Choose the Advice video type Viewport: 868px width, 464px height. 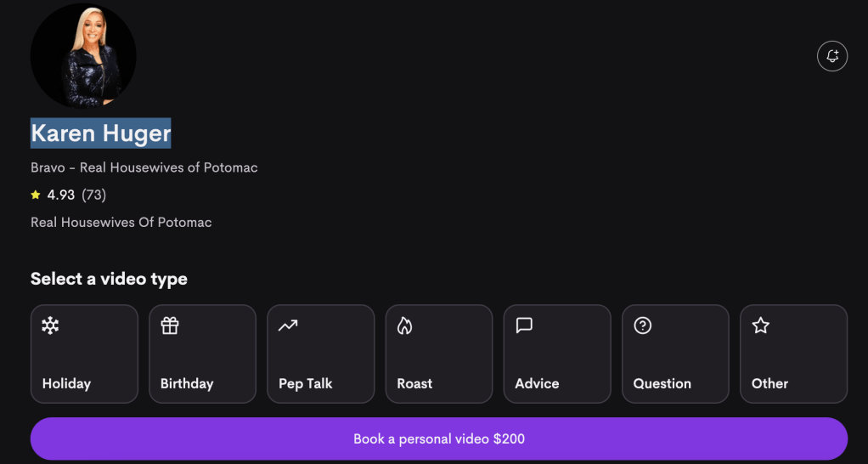point(556,354)
